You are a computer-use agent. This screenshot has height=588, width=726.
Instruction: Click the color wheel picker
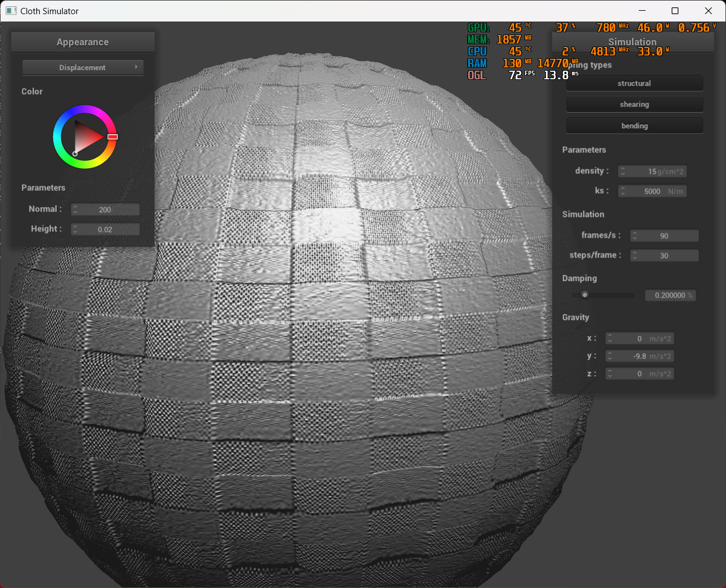pyautogui.click(x=85, y=137)
